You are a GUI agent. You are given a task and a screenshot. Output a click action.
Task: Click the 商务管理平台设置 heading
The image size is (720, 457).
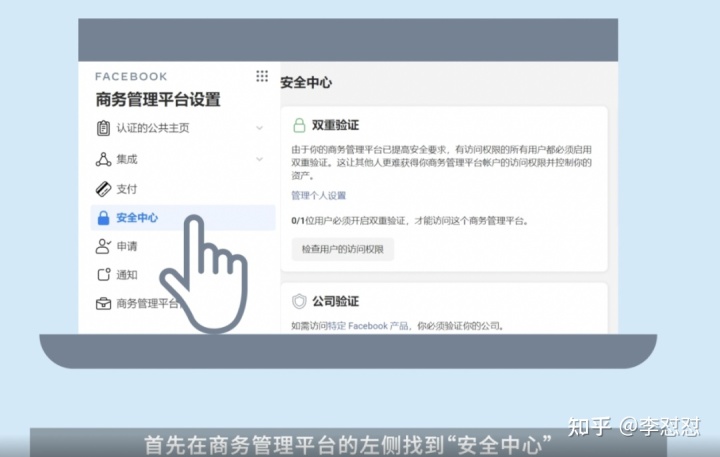point(158,99)
